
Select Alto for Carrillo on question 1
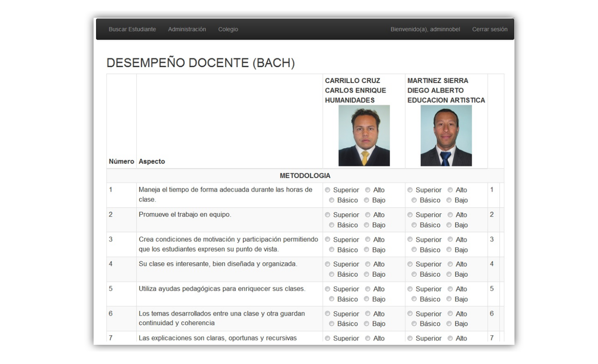pyautogui.click(x=368, y=190)
